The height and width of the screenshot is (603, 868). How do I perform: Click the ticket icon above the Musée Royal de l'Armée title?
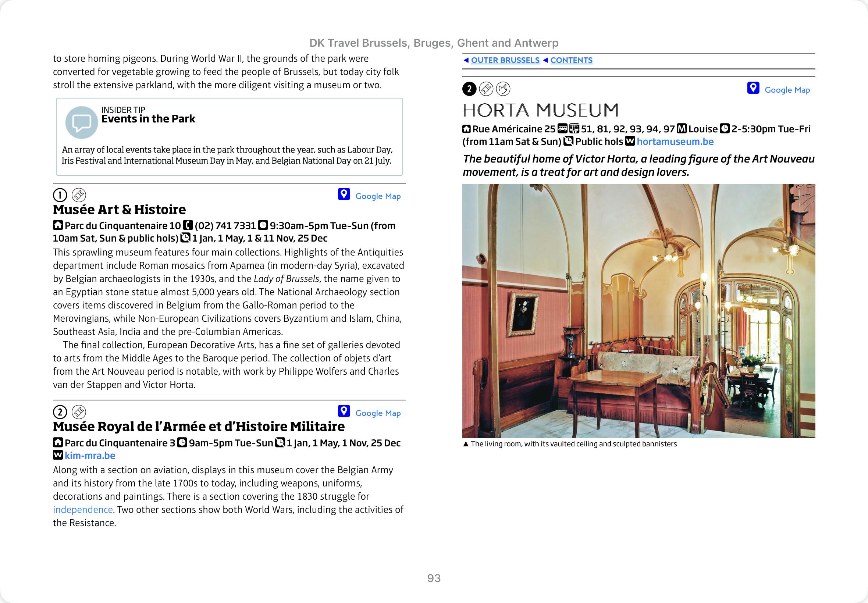(79, 412)
